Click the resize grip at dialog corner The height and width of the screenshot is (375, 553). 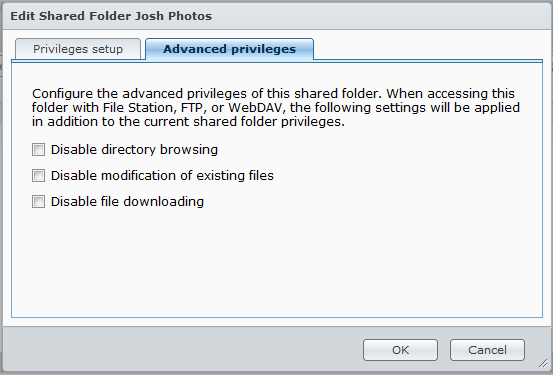[x=542, y=363]
